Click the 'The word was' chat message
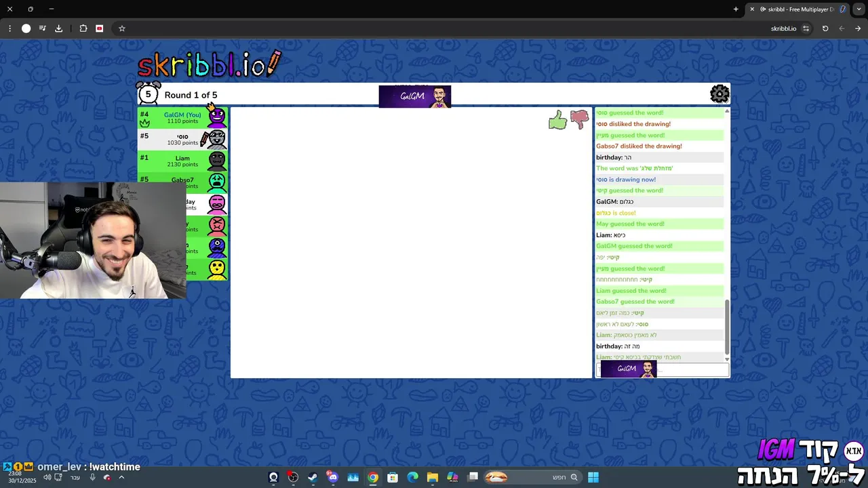 634,168
